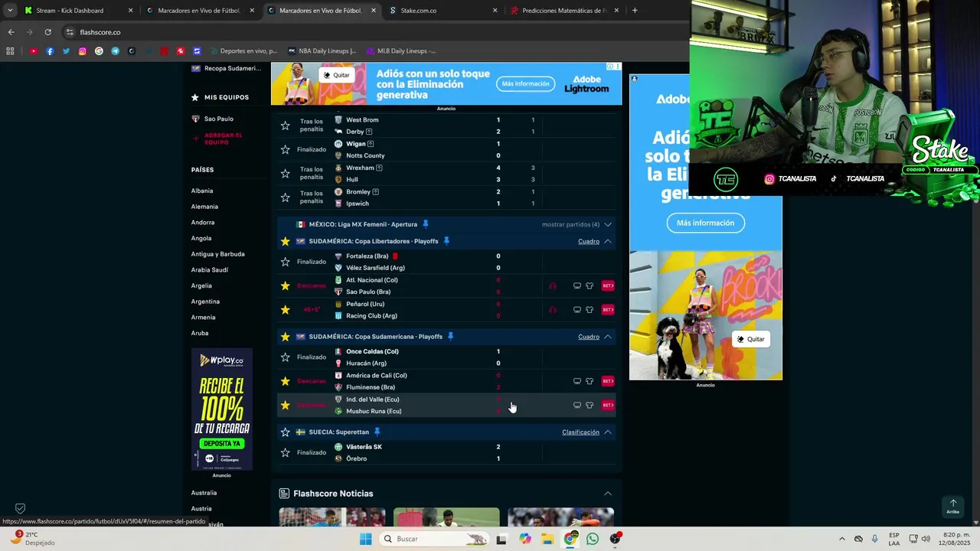Screen dimensions: 980x551
Task: Switch to Stake.com.co tab
Action: [x=443, y=11]
